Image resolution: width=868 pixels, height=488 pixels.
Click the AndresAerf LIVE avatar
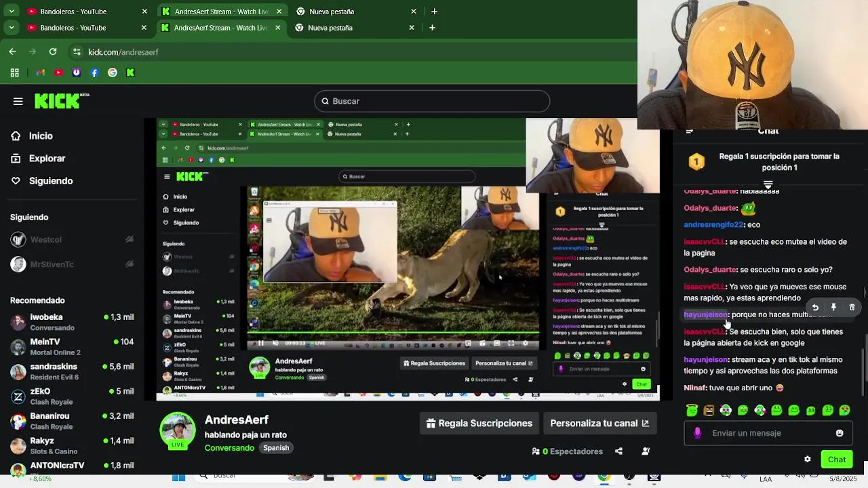pyautogui.click(x=178, y=431)
